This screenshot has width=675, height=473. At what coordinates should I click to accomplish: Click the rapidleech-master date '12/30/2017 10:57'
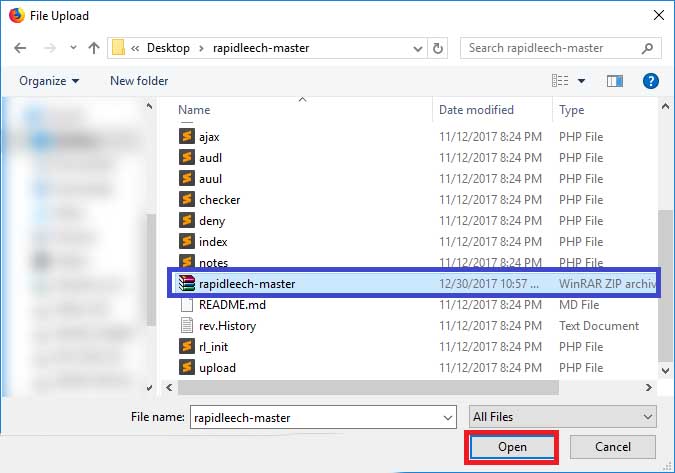coord(489,284)
